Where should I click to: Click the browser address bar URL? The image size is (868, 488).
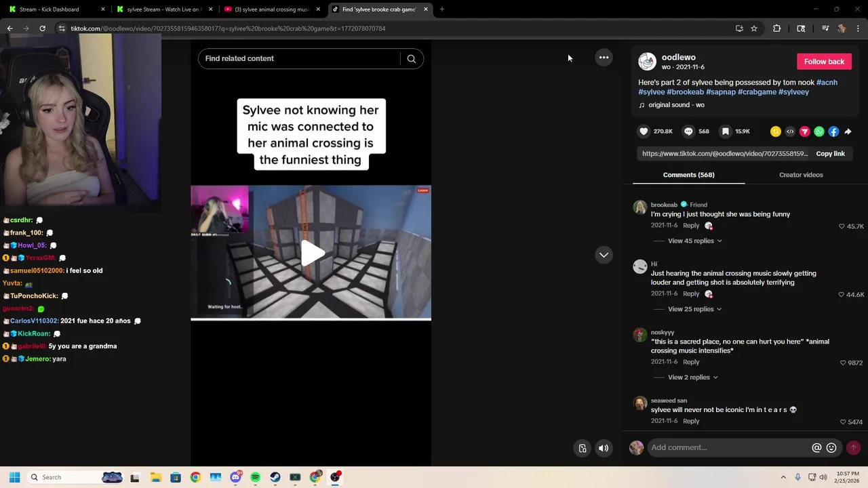pos(228,28)
